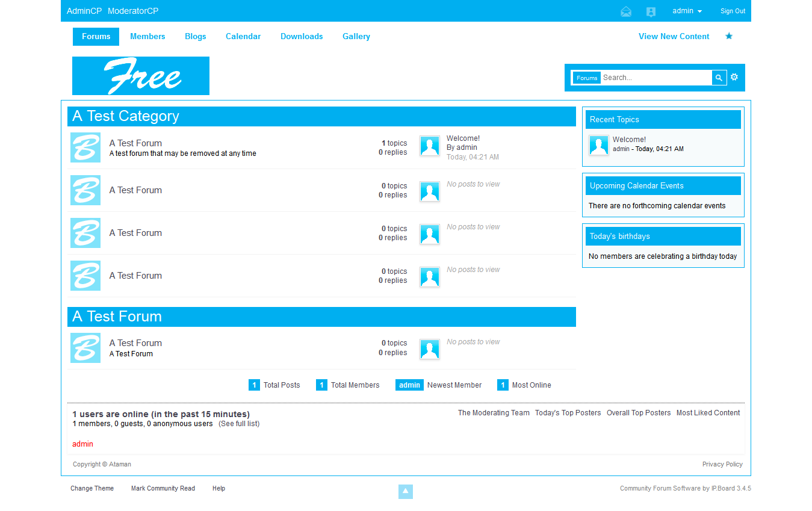This screenshot has height=511, width=812.
Task: Click the magnifier search submit button
Action: (x=719, y=78)
